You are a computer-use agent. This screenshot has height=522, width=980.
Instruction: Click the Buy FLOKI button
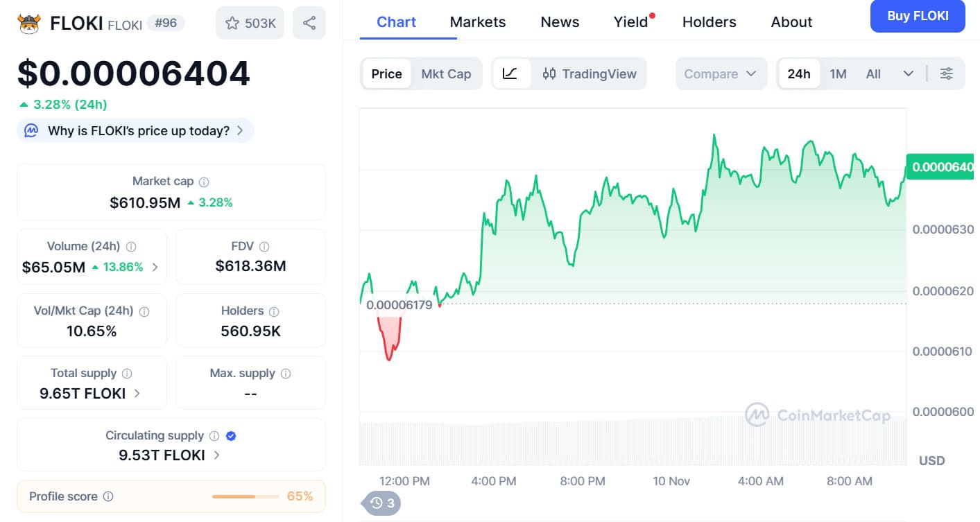[x=917, y=15]
